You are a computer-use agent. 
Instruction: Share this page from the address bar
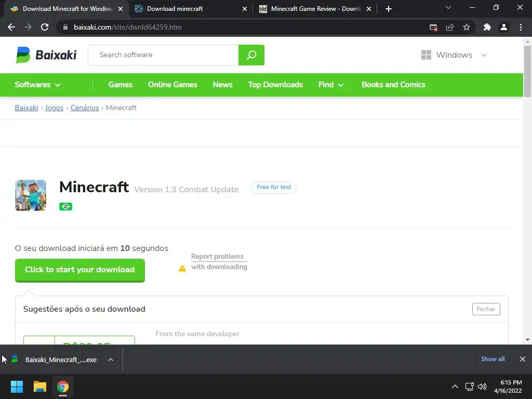pyautogui.click(x=450, y=27)
